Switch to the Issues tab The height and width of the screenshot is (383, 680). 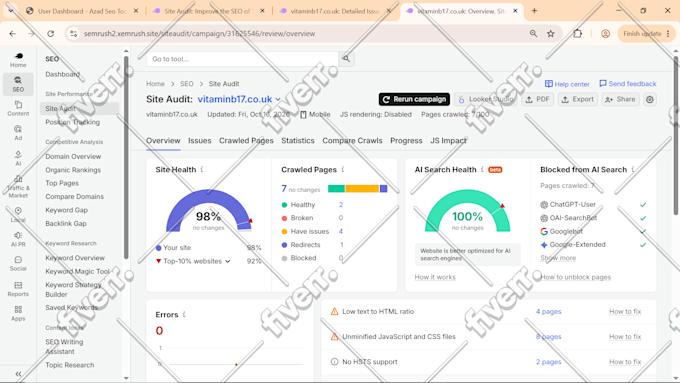(x=199, y=141)
